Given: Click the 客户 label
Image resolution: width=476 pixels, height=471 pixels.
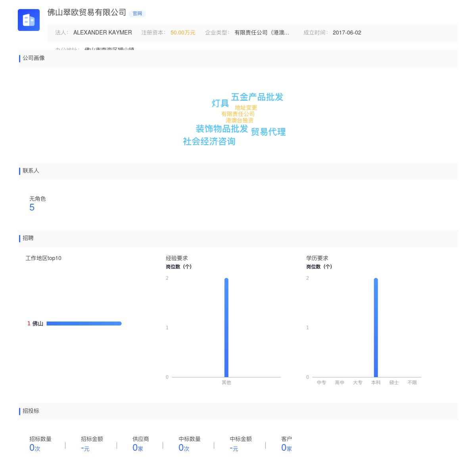Looking at the screenshot, I should (287, 439).
